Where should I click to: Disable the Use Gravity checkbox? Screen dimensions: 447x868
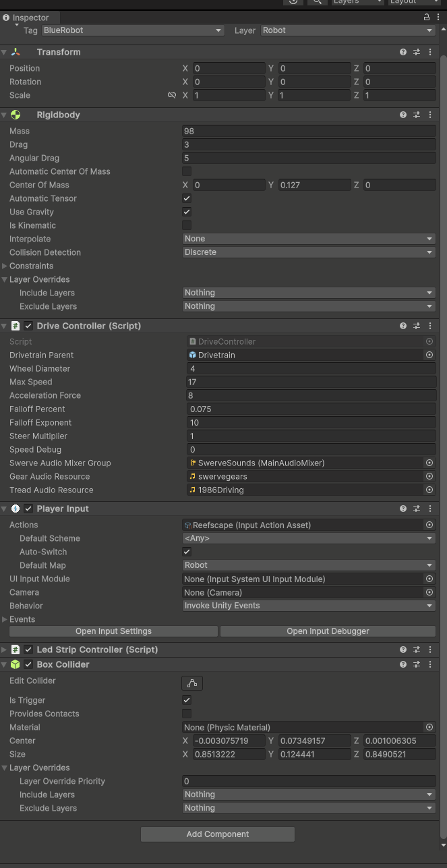pyautogui.click(x=187, y=212)
